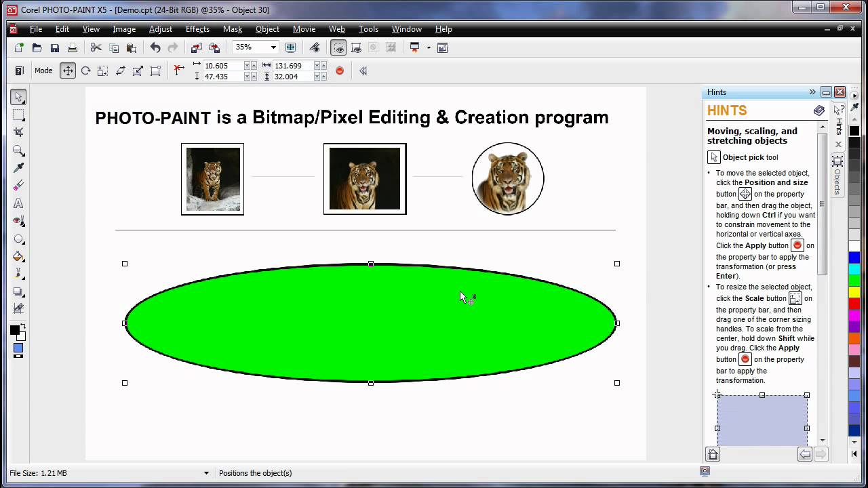Click the Import icon

[x=196, y=47]
